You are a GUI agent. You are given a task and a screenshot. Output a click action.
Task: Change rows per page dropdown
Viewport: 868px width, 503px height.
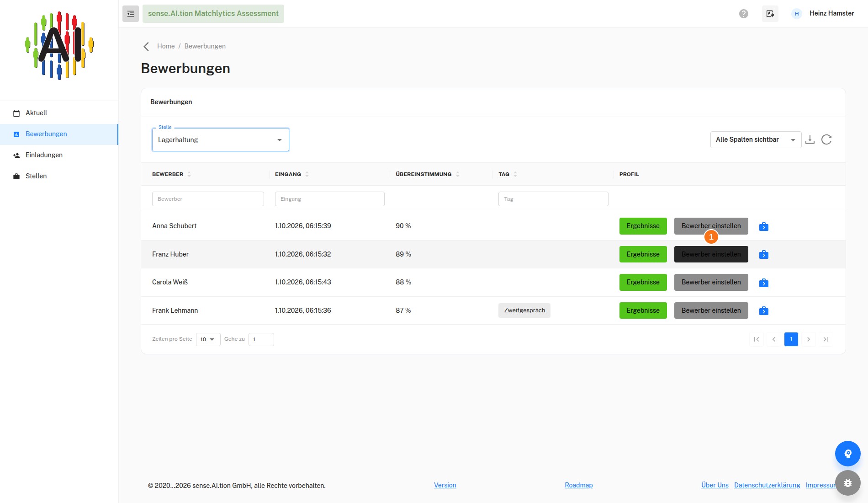[208, 339]
